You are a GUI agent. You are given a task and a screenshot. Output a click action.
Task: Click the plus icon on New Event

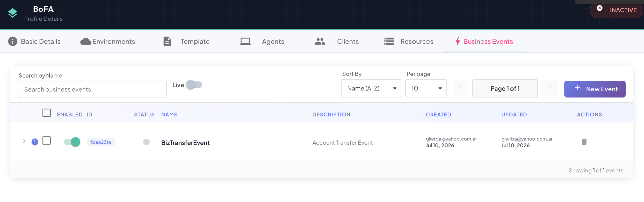[577, 87]
